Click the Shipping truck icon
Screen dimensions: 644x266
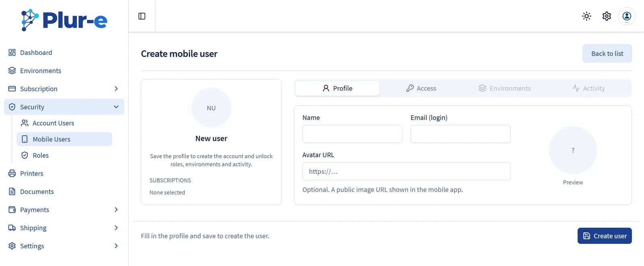[12, 228]
